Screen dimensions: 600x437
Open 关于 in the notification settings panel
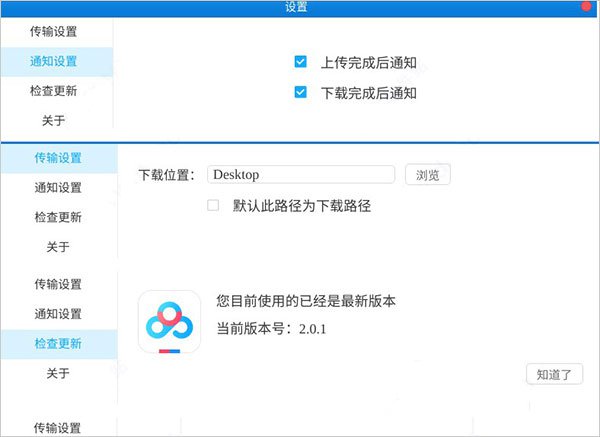[x=56, y=121]
